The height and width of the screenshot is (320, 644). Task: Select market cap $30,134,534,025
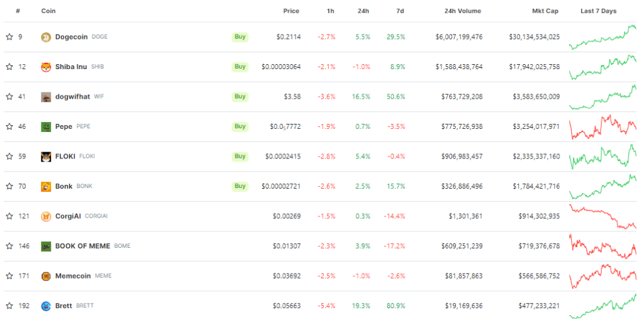click(x=535, y=37)
